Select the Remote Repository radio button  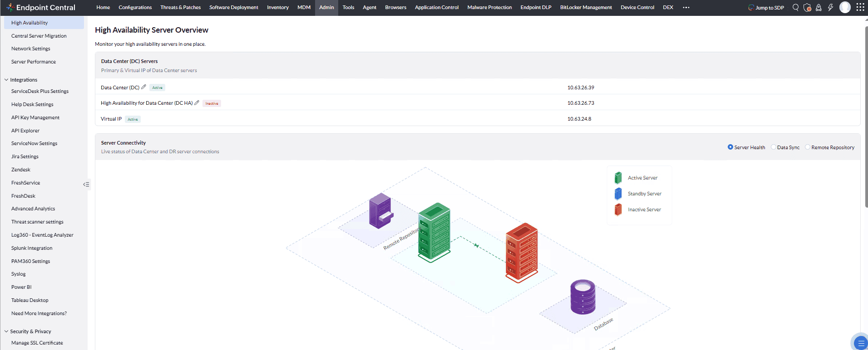point(807,147)
